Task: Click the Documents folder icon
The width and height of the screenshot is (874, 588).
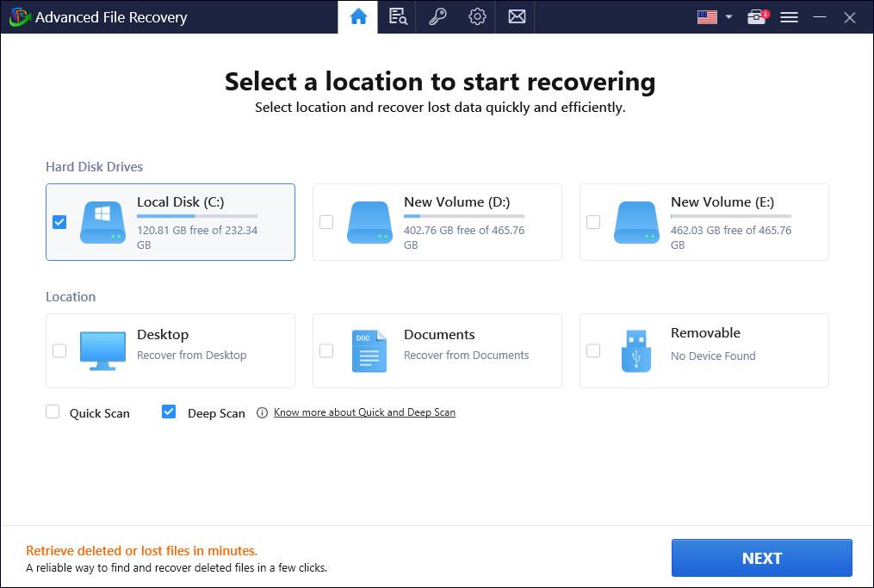Action: pyautogui.click(x=369, y=351)
